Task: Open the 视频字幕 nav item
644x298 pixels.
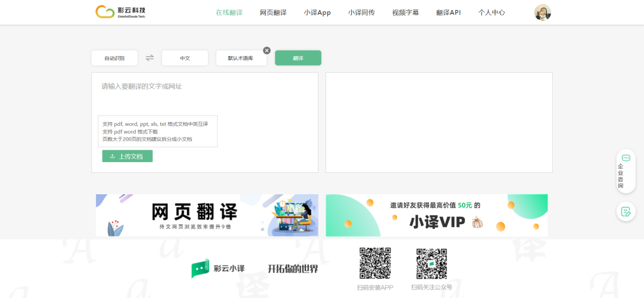Action: coord(405,13)
